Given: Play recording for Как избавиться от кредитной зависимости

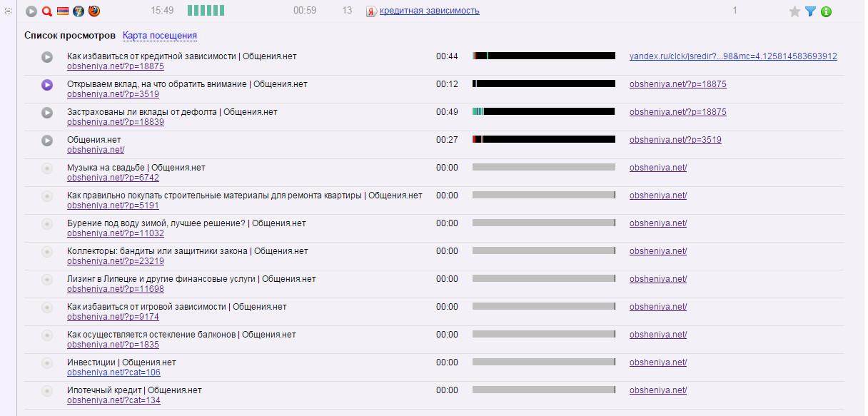Looking at the screenshot, I should pyautogui.click(x=47, y=57).
